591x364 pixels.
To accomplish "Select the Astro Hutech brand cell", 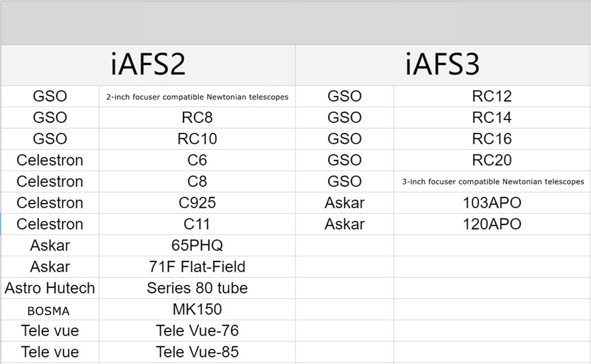I will (50, 288).
